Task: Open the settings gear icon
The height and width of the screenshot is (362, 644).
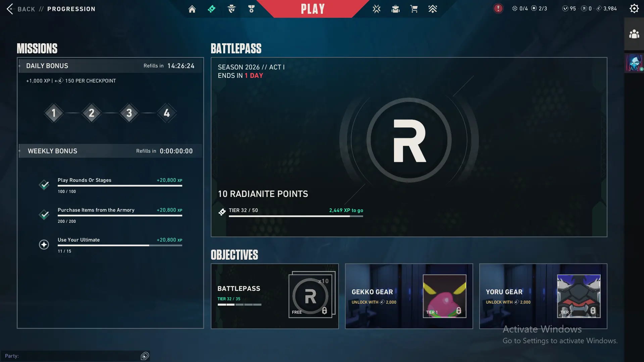Action: (634, 8)
